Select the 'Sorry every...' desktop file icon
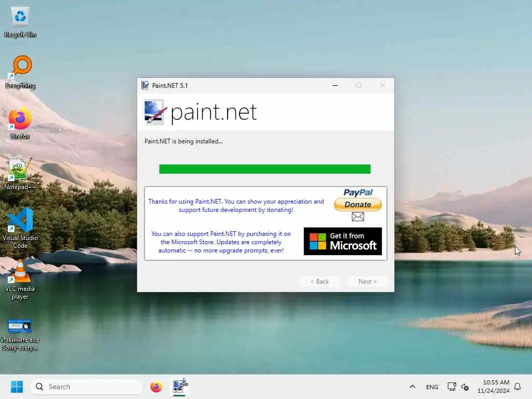 click(20, 335)
